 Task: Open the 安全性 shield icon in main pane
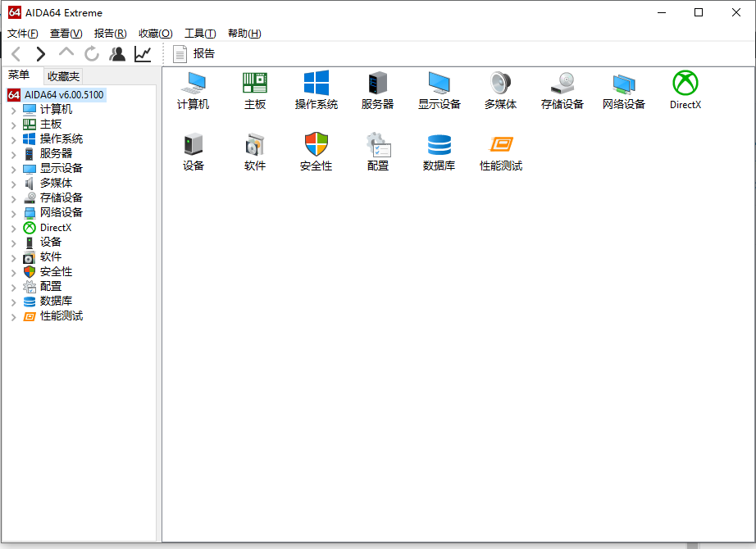point(317,152)
